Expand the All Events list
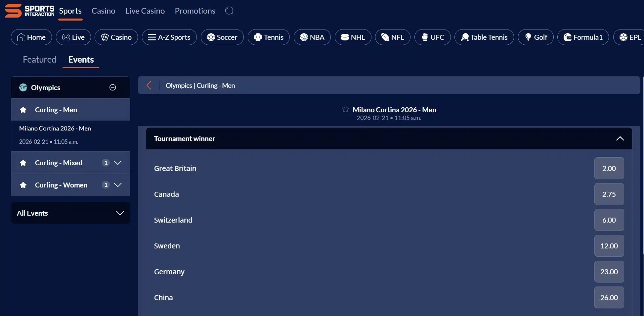 tap(120, 213)
